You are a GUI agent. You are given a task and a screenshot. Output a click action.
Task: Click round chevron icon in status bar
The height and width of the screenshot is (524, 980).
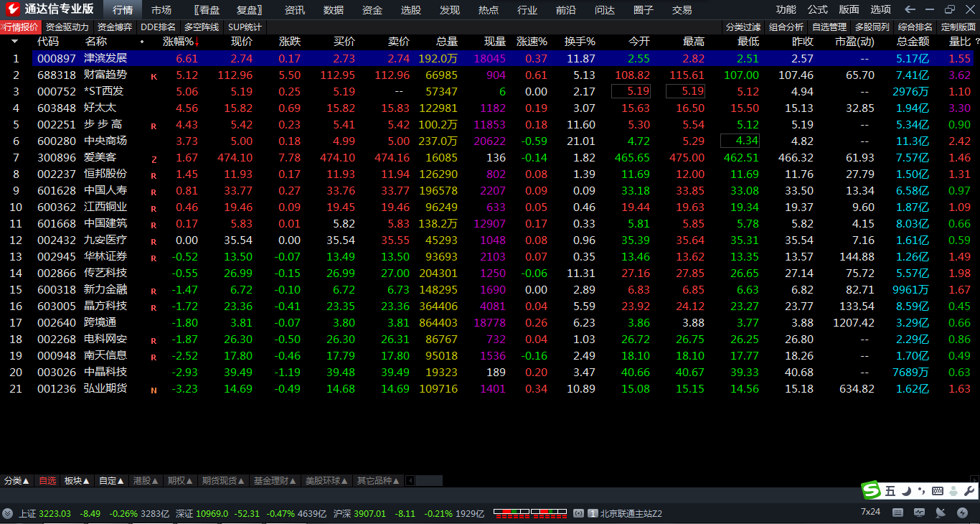tap(7, 513)
